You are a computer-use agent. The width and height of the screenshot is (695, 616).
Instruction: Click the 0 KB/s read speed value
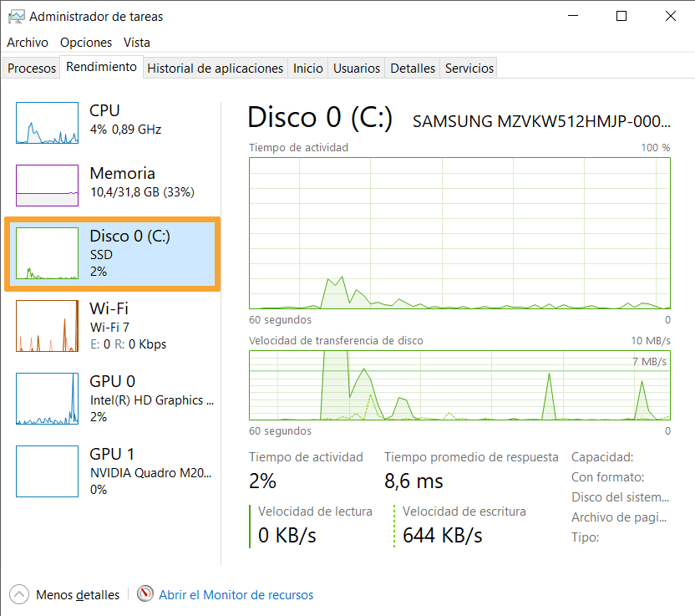point(287,535)
